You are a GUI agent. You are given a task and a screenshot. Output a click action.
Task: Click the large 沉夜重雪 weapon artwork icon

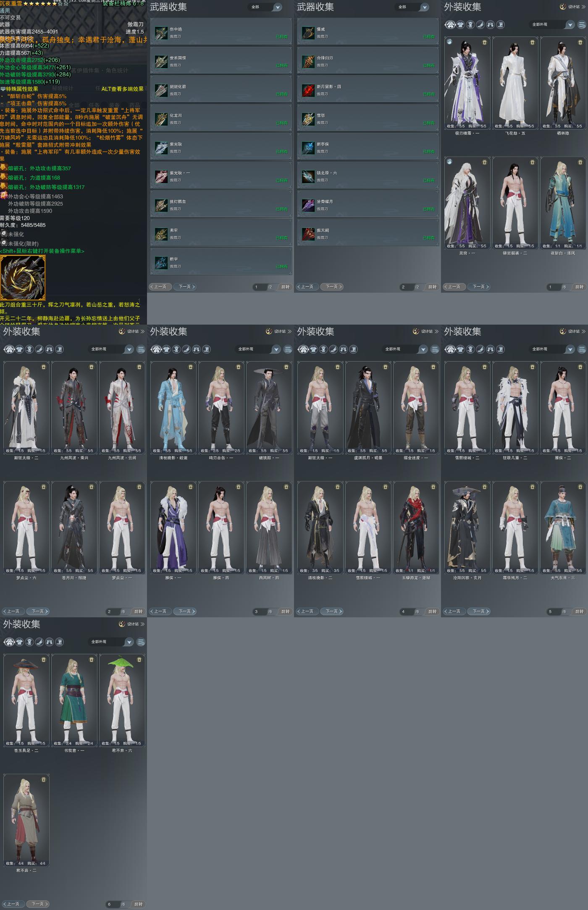coord(23,278)
